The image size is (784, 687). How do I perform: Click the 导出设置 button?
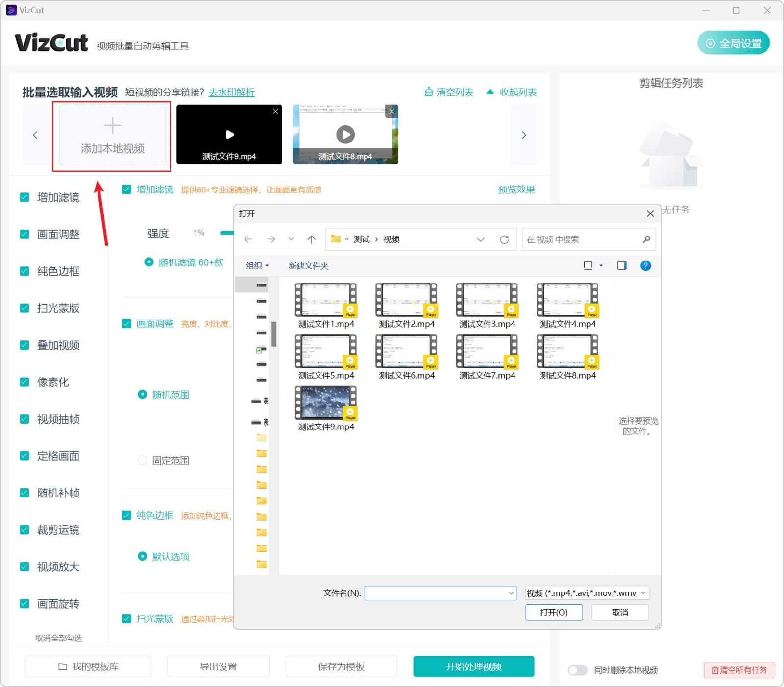click(219, 666)
